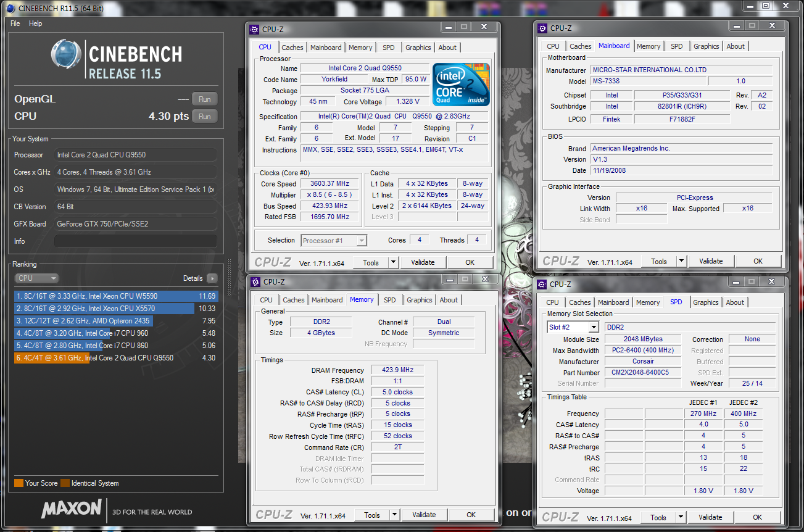Click the Mainboard Model MS-7338 field

pyautogui.click(x=648, y=81)
